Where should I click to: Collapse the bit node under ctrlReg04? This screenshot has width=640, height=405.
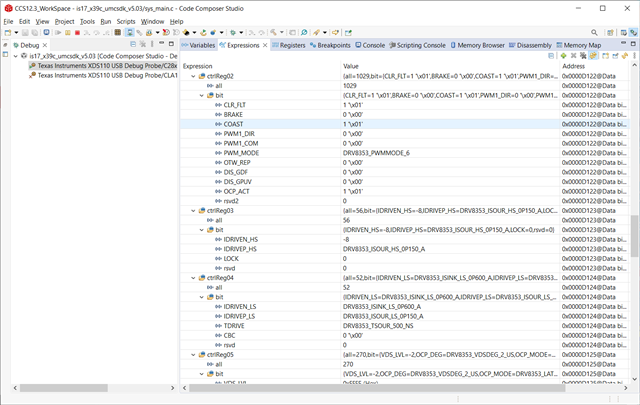pos(202,297)
